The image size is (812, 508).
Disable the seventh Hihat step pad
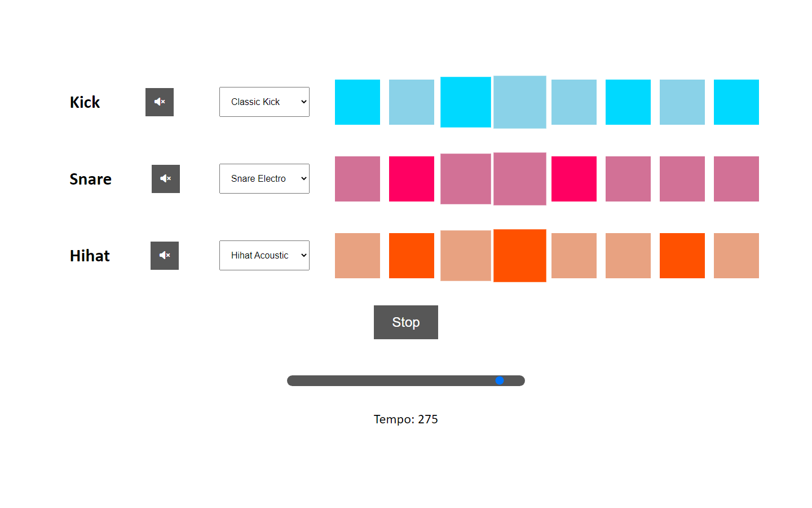pyautogui.click(x=682, y=256)
